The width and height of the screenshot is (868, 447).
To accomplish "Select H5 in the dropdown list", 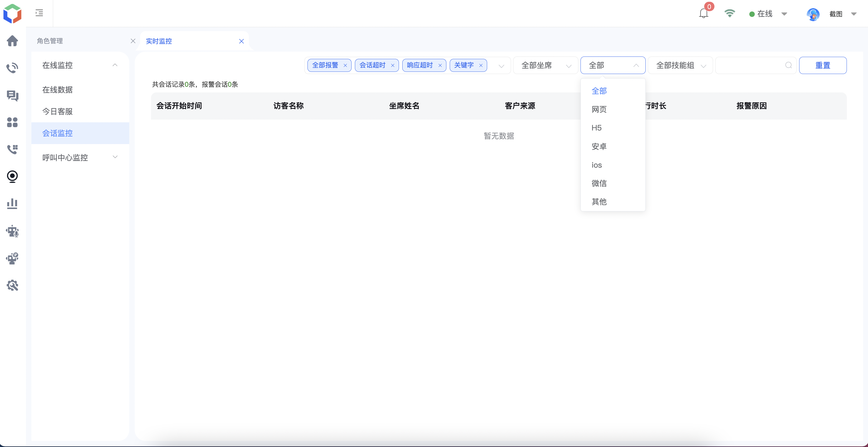I will [613, 128].
